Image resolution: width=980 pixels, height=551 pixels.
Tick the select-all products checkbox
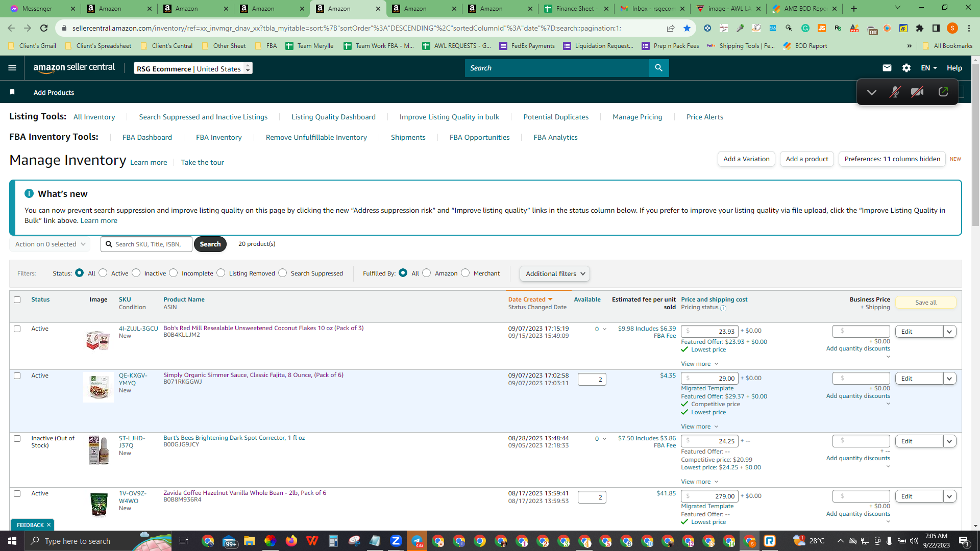(x=17, y=299)
